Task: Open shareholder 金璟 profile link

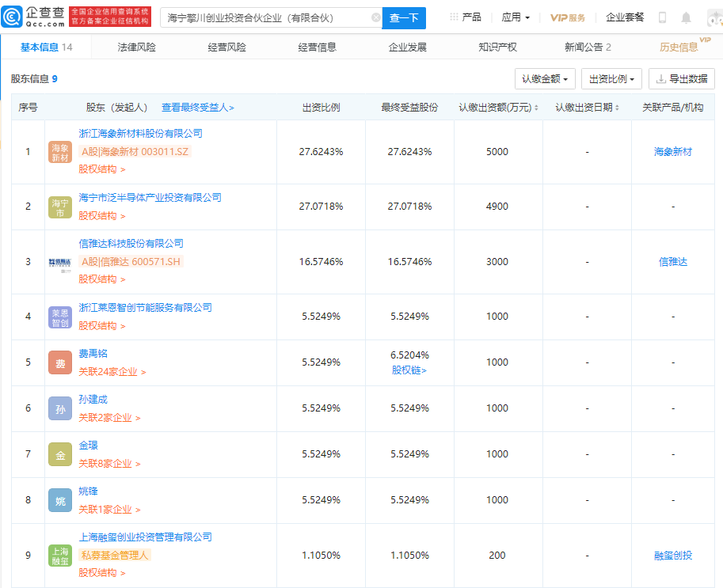Action: coord(88,445)
